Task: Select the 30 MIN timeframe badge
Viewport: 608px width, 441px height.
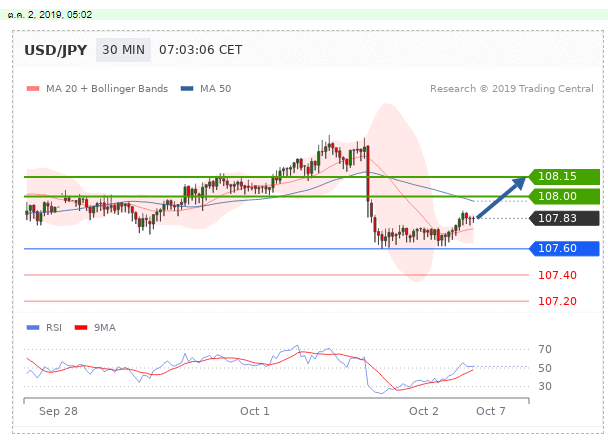Action: [x=123, y=50]
